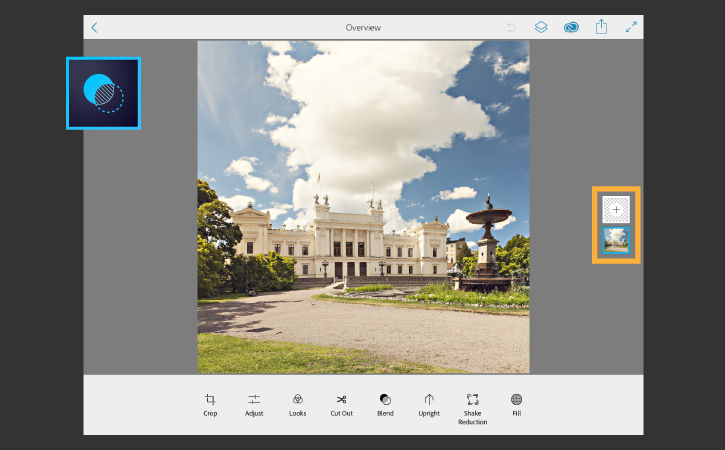Click the main building photo canvas

click(363, 207)
